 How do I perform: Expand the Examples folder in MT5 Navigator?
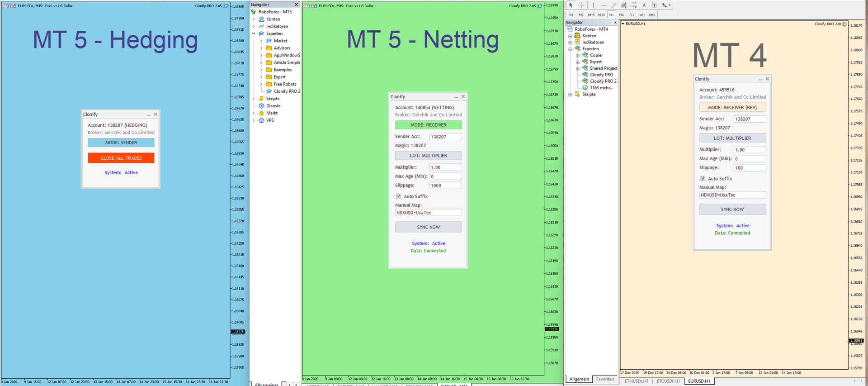261,70
